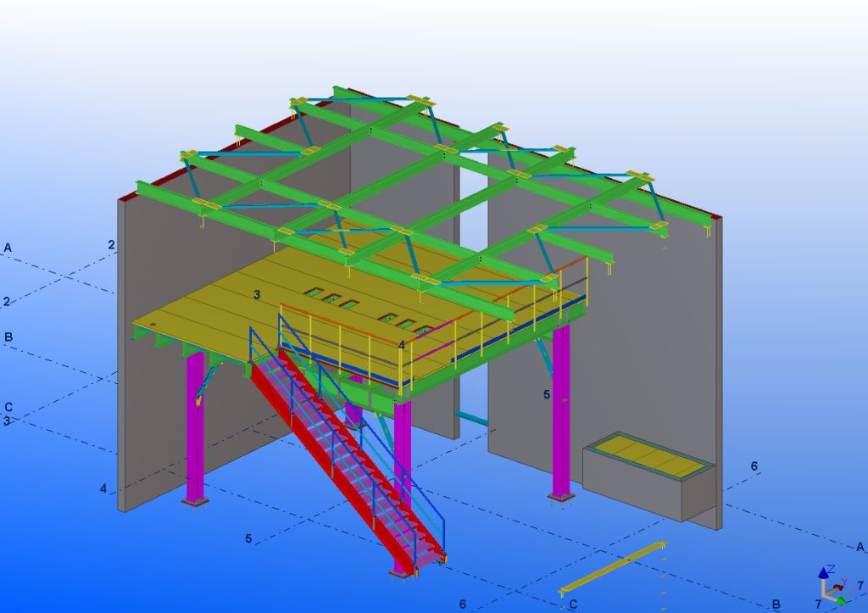
Task: Select the front-left magenta column
Action: point(195,432)
